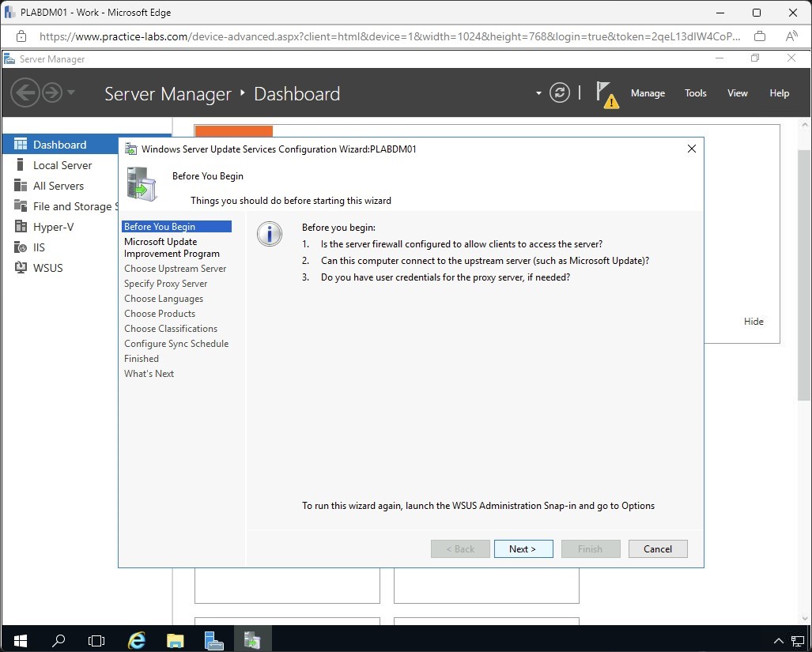Open Task View on the taskbar

pyautogui.click(x=96, y=639)
